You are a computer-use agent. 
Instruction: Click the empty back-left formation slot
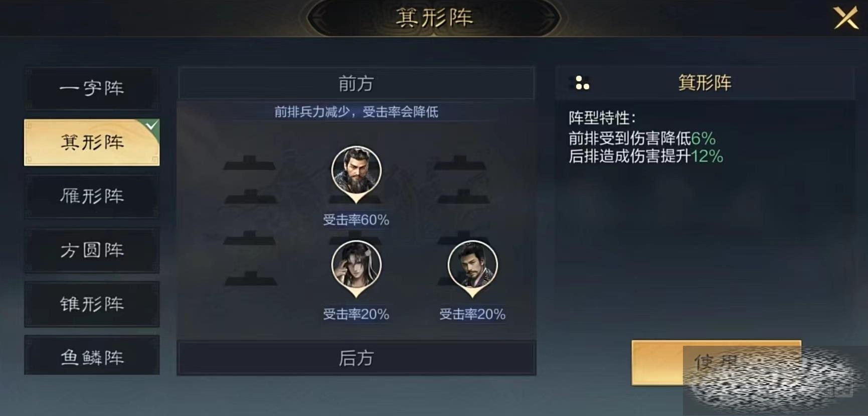(250, 258)
